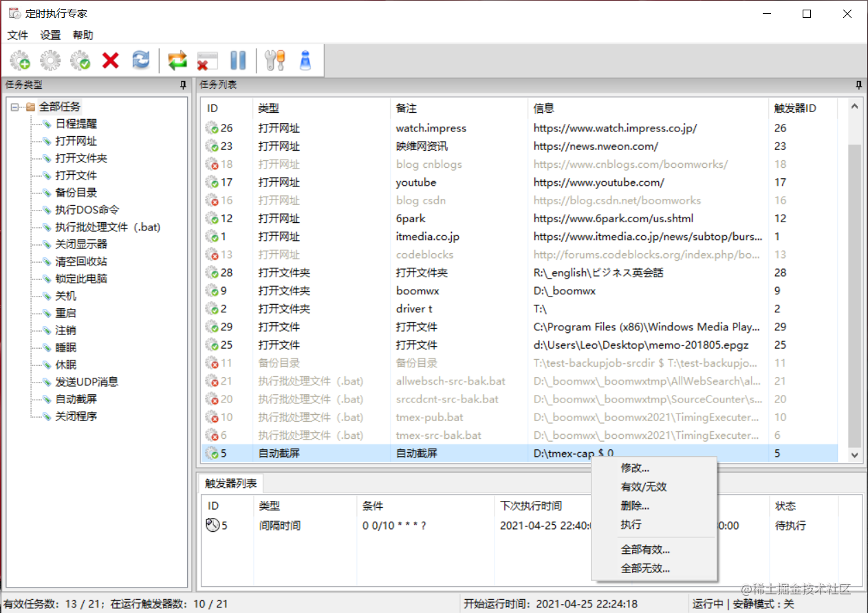The width and height of the screenshot is (868, 613).
Task: Sort task list by 信息 column header
Action: pos(648,108)
